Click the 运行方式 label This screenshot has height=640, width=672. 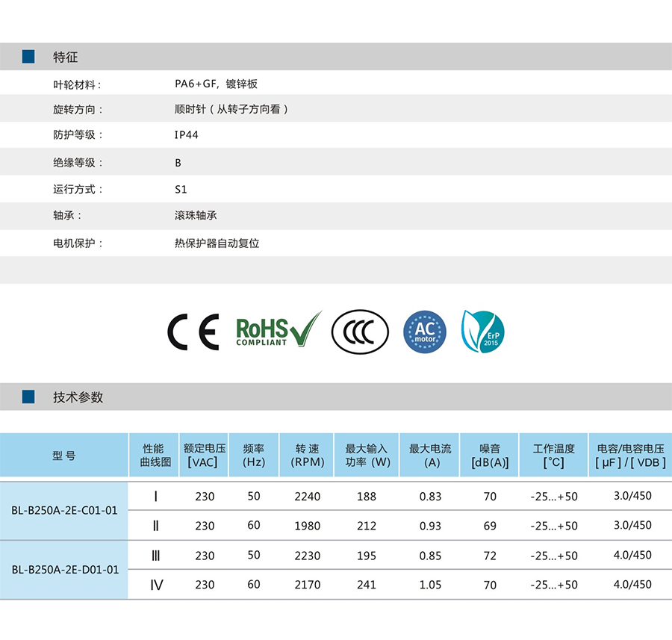pos(78,189)
